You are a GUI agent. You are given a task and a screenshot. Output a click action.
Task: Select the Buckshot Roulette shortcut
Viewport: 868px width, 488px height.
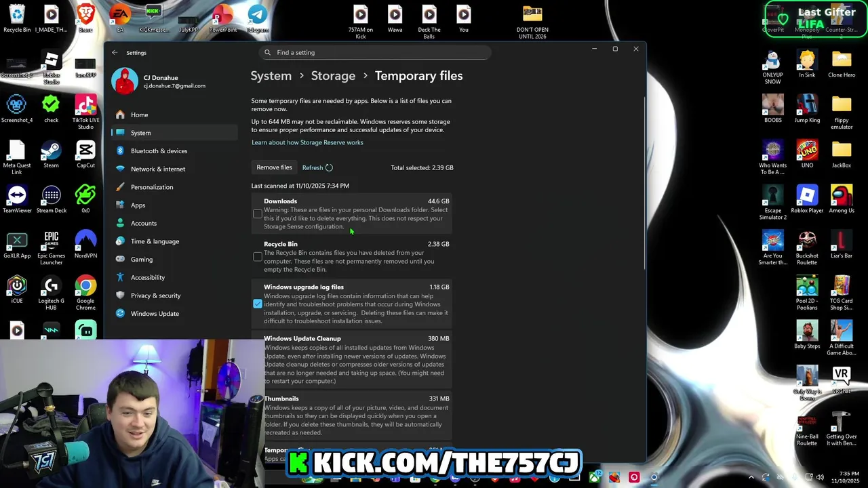(807, 248)
